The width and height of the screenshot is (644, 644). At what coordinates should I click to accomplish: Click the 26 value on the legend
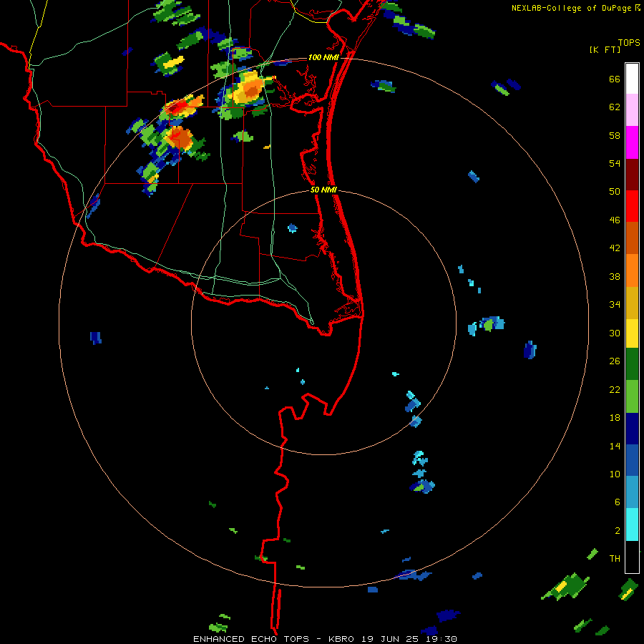(615, 361)
